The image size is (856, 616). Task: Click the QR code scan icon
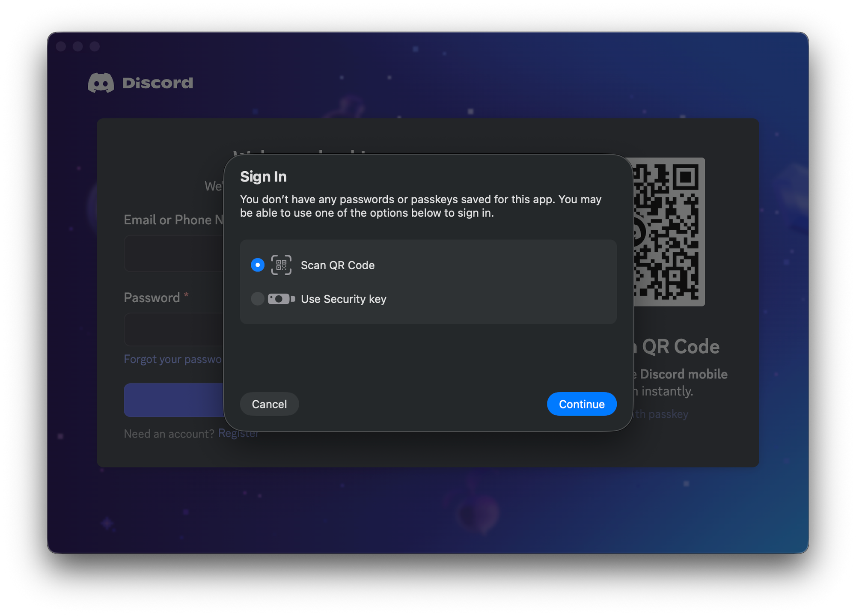coord(281,265)
